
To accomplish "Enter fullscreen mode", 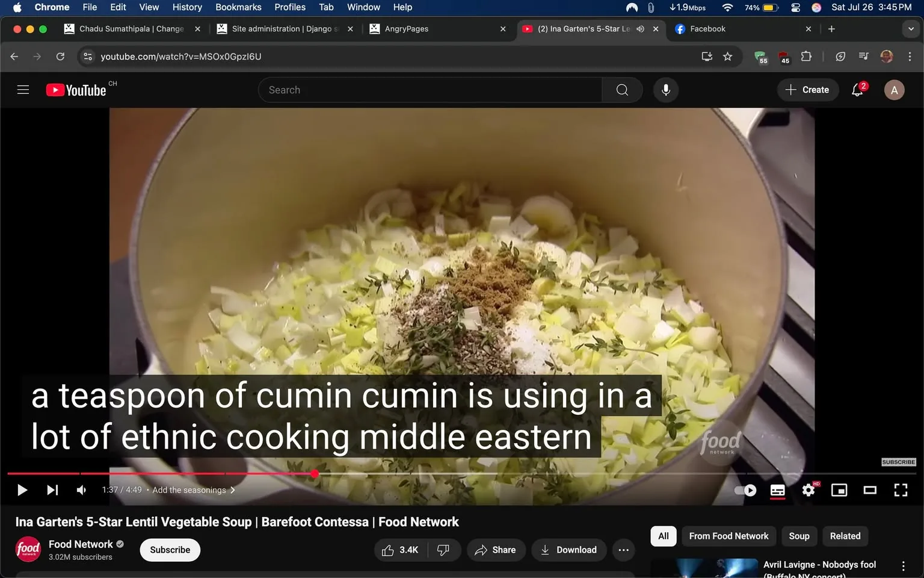I will point(901,490).
